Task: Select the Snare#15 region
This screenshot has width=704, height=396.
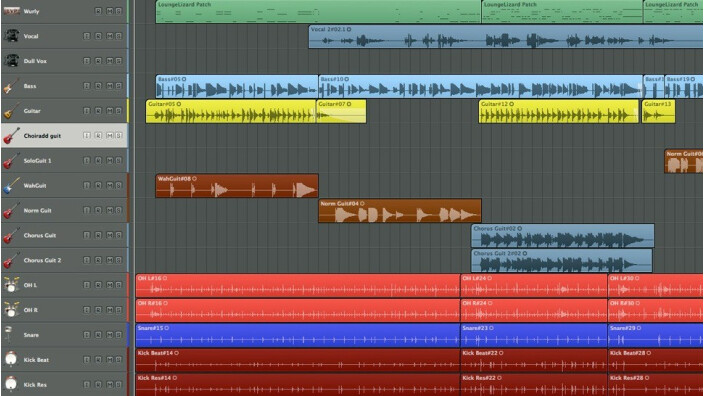Action: [x=298, y=335]
